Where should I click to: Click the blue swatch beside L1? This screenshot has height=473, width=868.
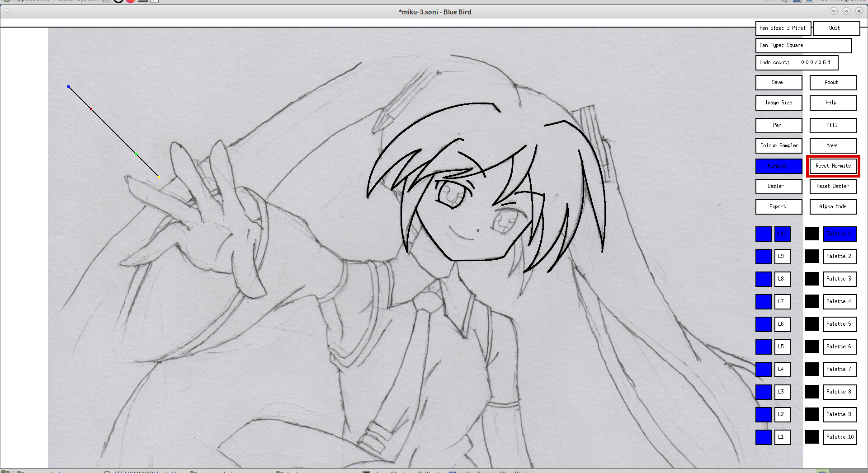764,437
